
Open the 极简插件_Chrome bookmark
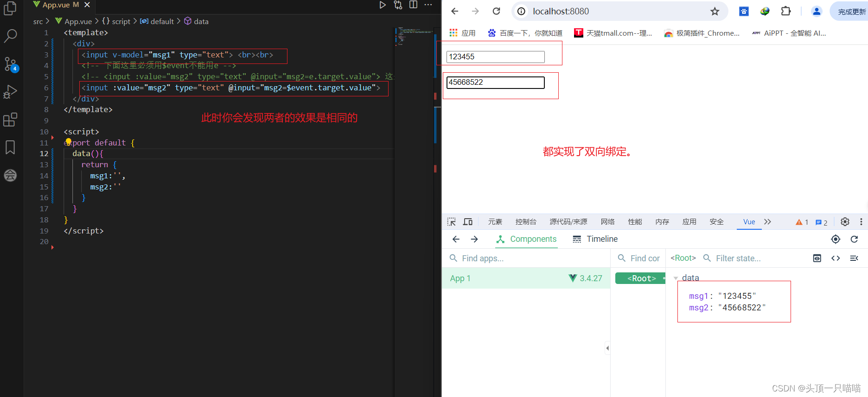click(702, 33)
